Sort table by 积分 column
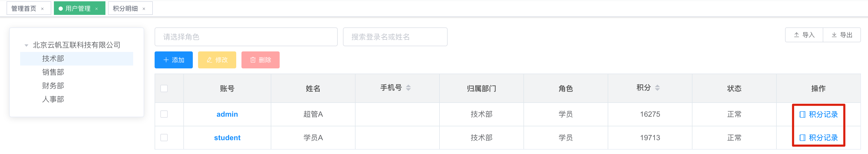The height and width of the screenshot is (154, 868). tap(657, 88)
